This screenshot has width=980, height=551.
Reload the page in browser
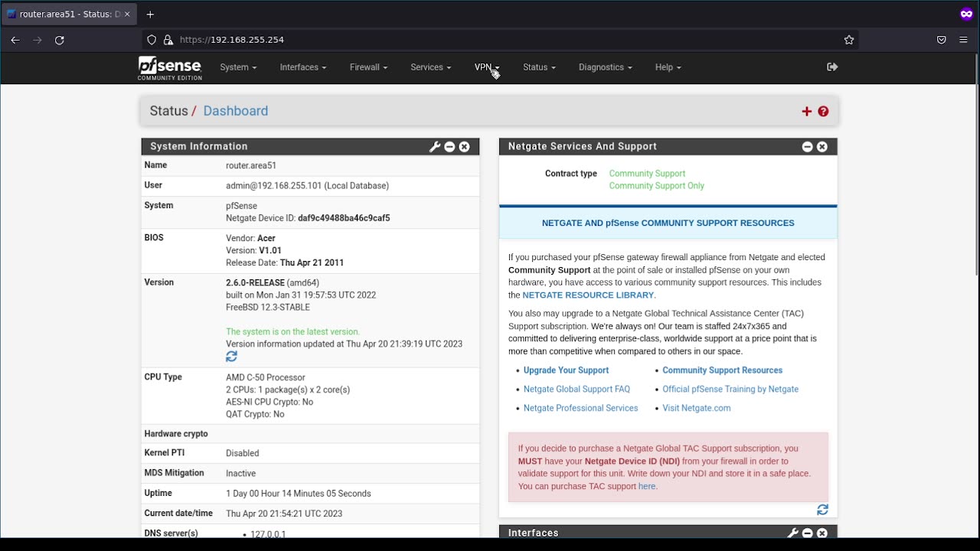point(60,40)
